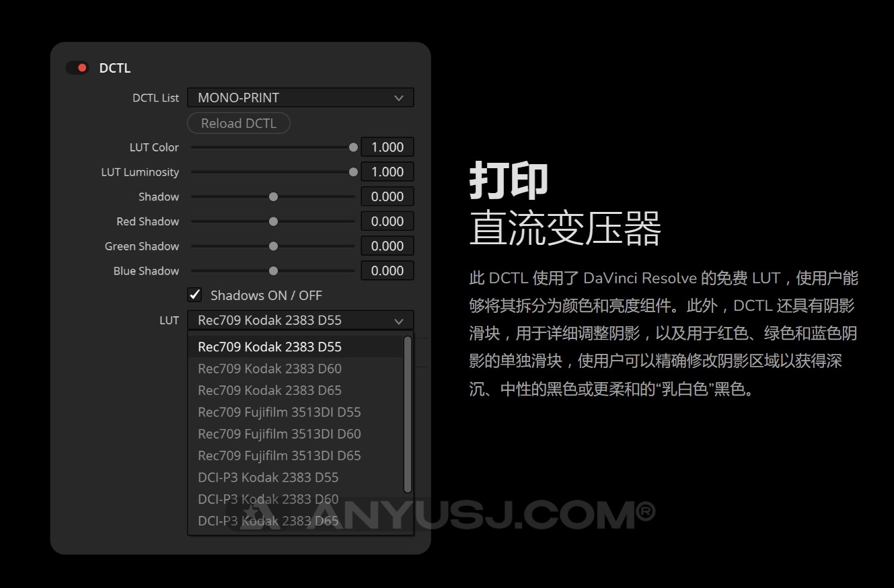Edit the LUT Luminosity value field
894x588 pixels.
[x=387, y=172]
